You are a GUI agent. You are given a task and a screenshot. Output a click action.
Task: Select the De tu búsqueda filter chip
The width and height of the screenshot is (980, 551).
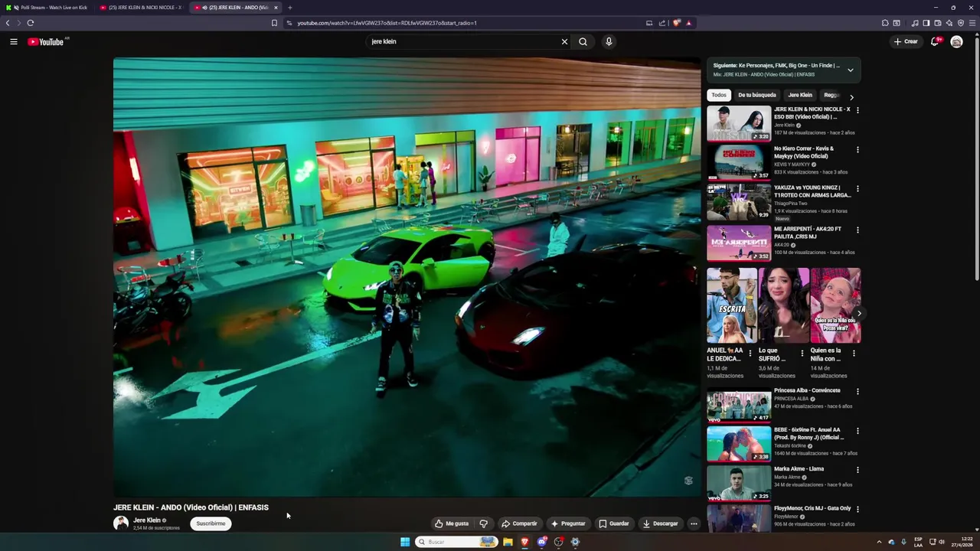pyautogui.click(x=757, y=95)
